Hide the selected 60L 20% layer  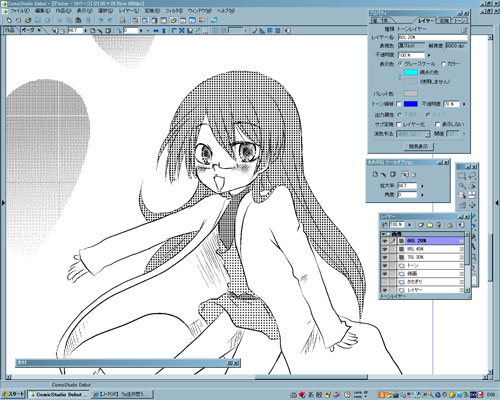[385, 241]
